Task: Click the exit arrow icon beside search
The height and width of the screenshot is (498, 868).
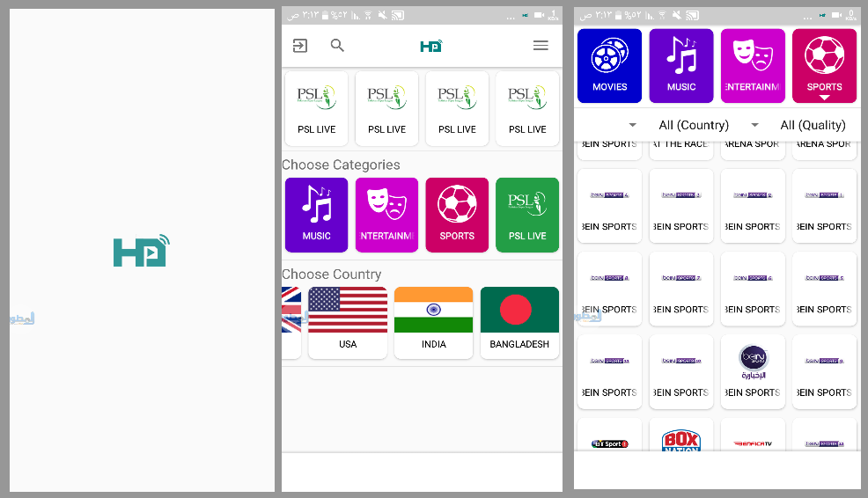Action: pyautogui.click(x=300, y=46)
